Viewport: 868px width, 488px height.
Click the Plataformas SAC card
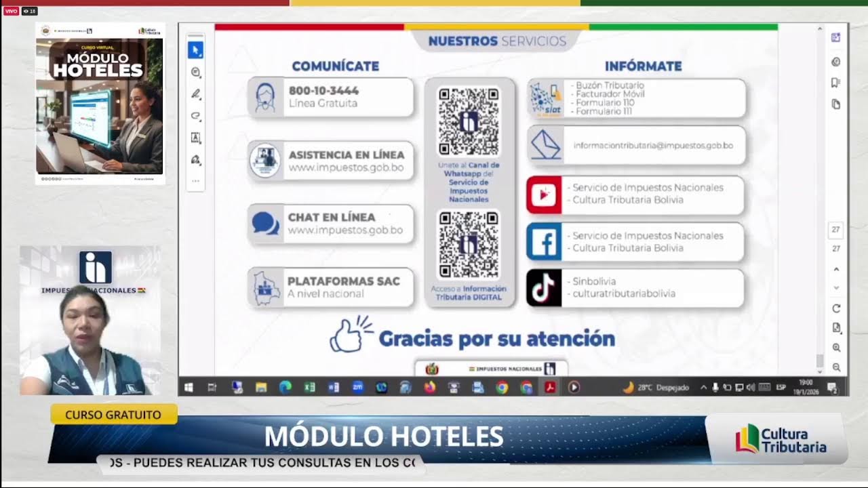(330, 287)
